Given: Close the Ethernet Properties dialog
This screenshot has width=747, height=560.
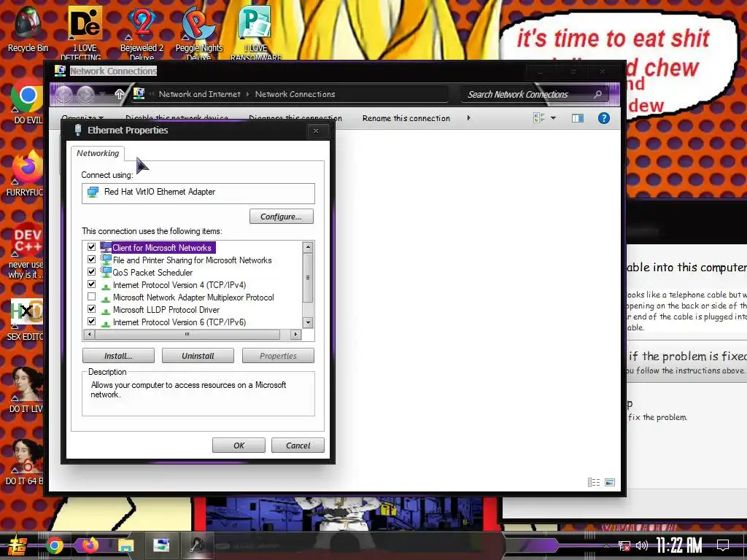Looking at the screenshot, I should click(315, 131).
